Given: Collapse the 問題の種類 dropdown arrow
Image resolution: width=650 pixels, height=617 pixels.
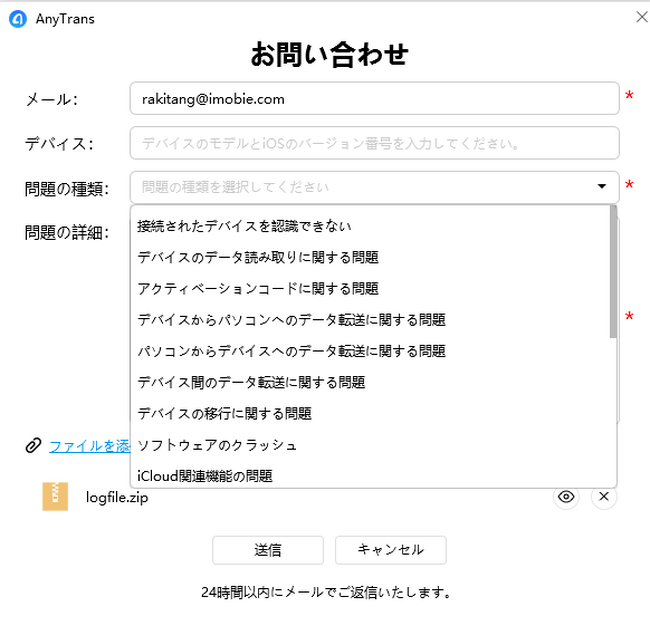Looking at the screenshot, I should point(602,186).
